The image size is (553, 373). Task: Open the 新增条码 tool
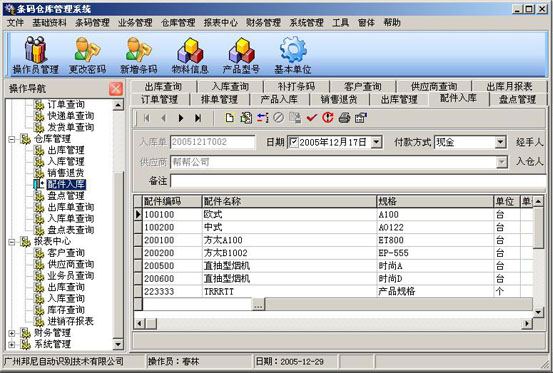(139, 55)
